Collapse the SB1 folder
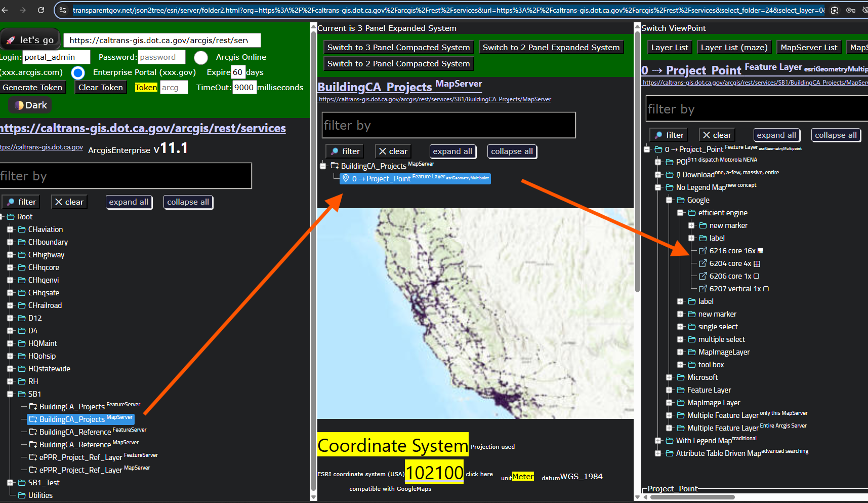 coord(10,394)
